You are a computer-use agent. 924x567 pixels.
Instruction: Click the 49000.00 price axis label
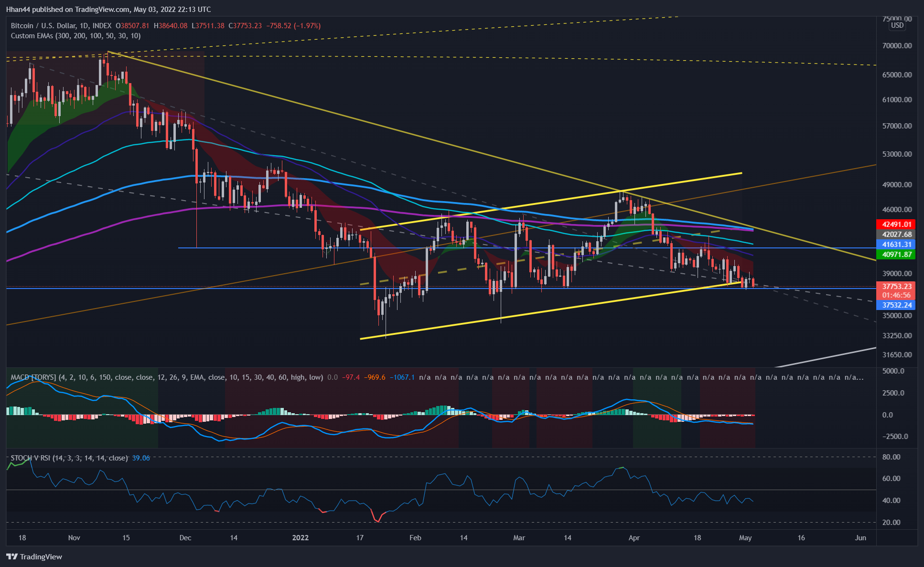[897, 185]
